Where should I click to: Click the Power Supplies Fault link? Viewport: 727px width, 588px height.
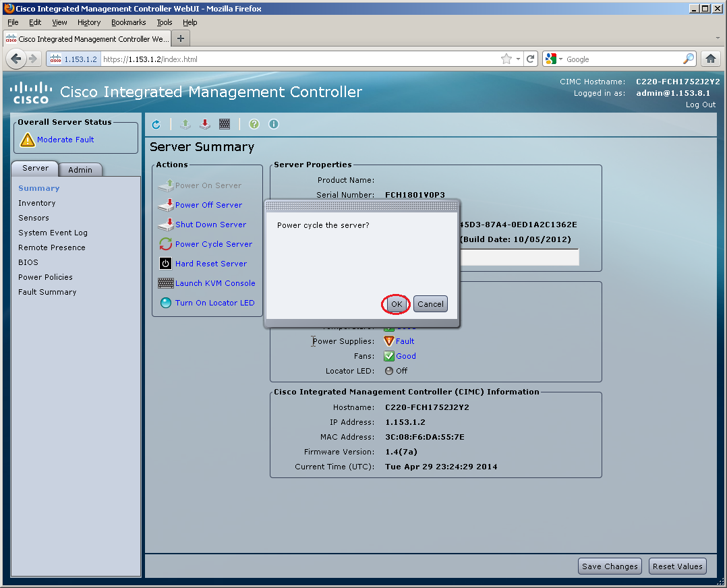(405, 341)
